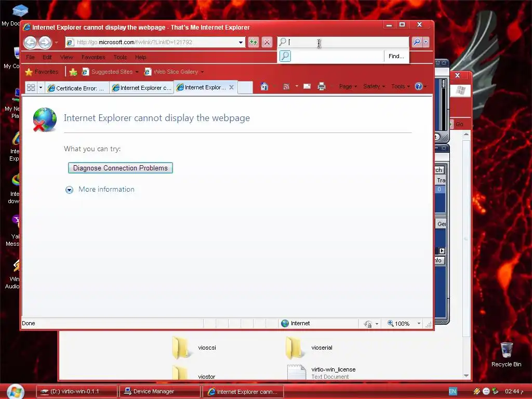Open the Windows Start button
Viewport: 532px width, 399px height.
15,392
